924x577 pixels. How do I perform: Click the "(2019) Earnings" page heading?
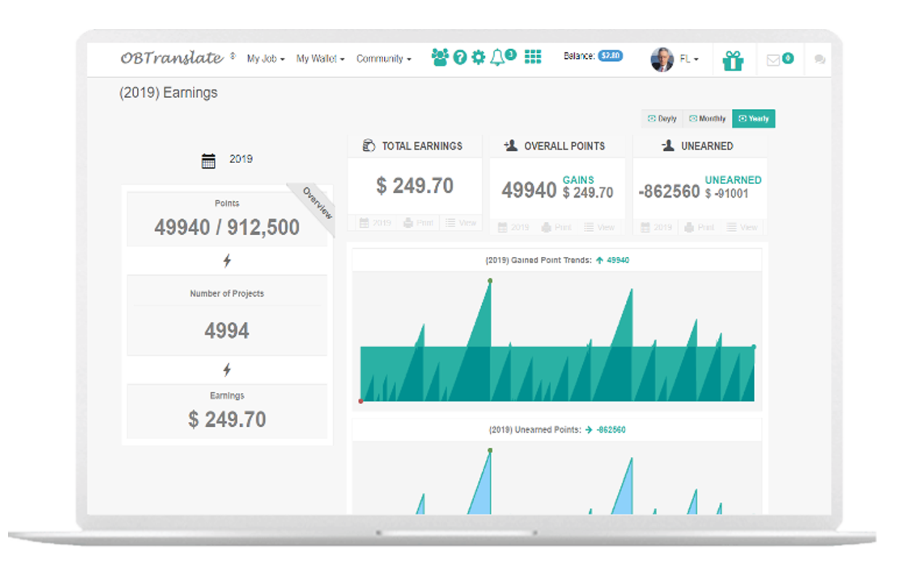(x=168, y=93)
